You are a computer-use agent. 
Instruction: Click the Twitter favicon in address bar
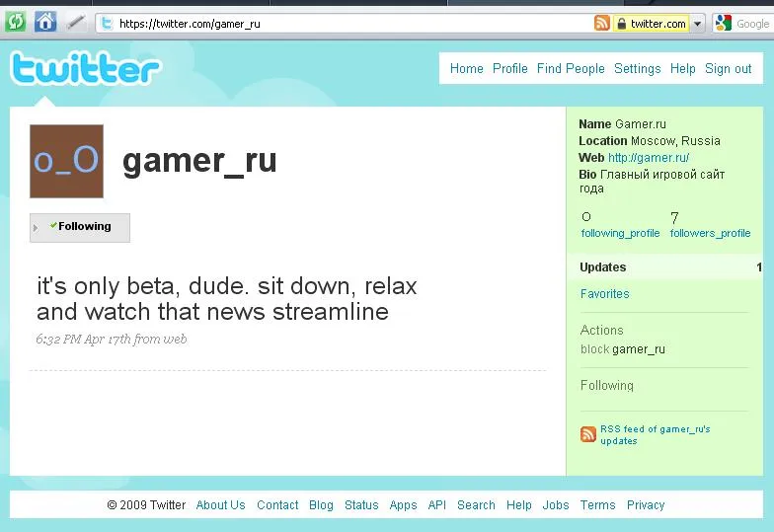(107, 24)
